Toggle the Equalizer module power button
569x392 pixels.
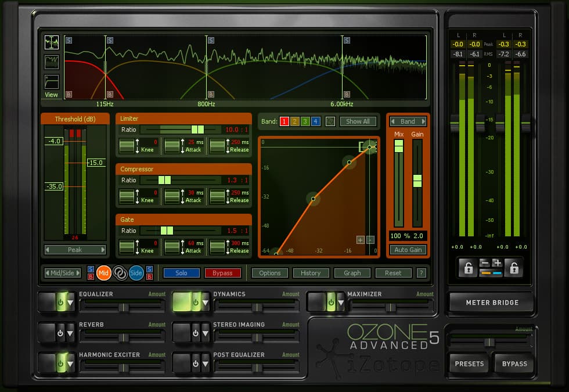click(x=60, y=303)
